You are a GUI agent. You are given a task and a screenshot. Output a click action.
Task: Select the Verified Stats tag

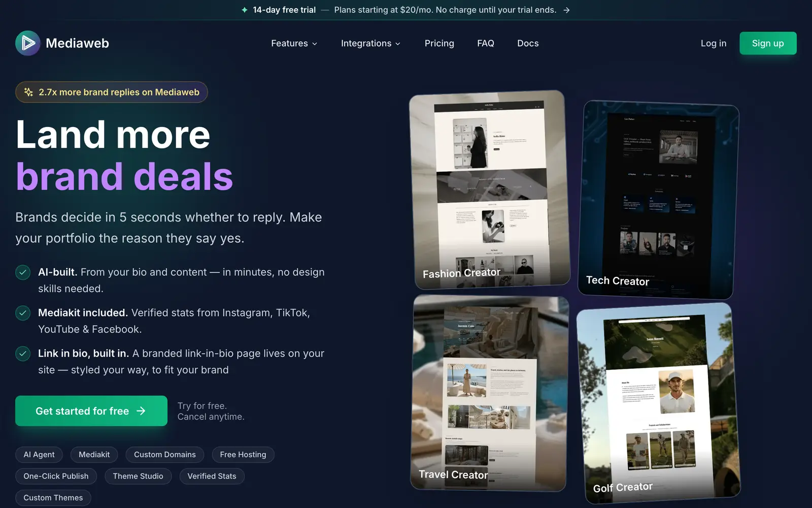tap(212, 476)
